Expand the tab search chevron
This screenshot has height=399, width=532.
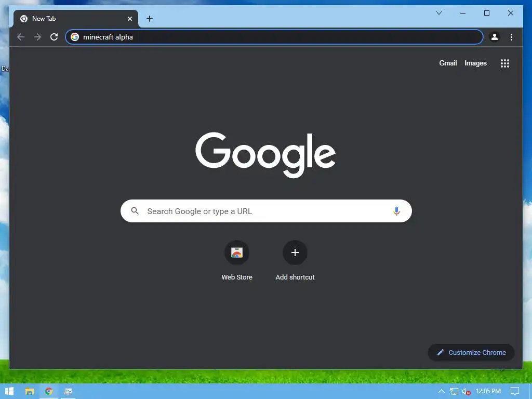(438, 13)
